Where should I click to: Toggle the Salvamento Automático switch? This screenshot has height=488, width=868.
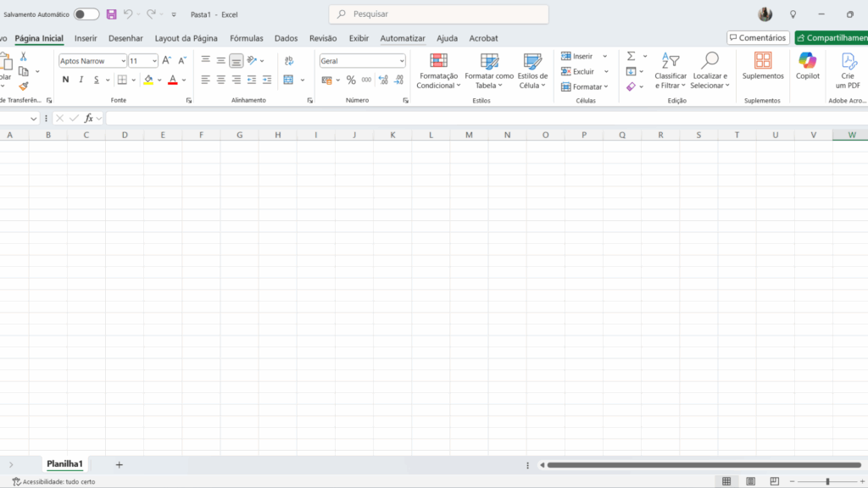(x=86, y=14)
